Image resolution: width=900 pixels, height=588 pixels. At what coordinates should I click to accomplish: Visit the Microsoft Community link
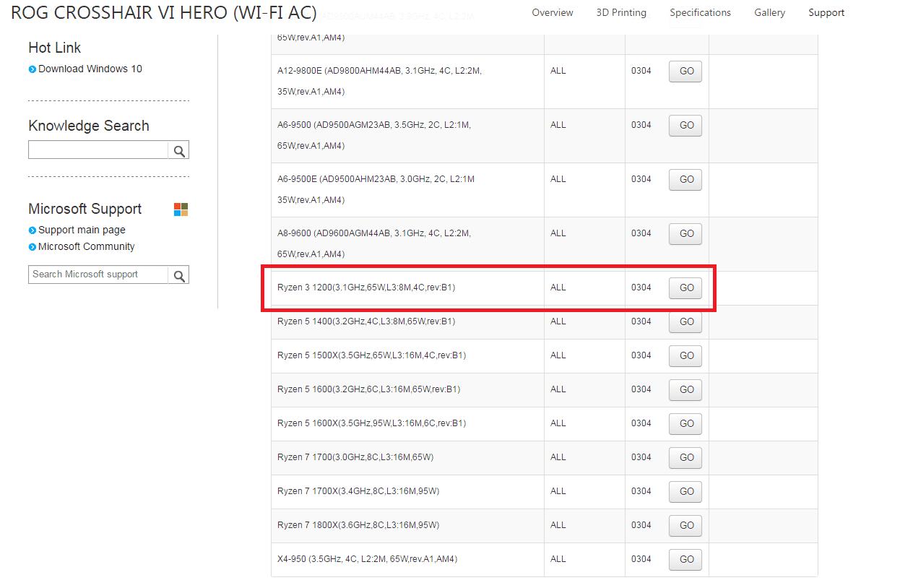pos(87,246)
